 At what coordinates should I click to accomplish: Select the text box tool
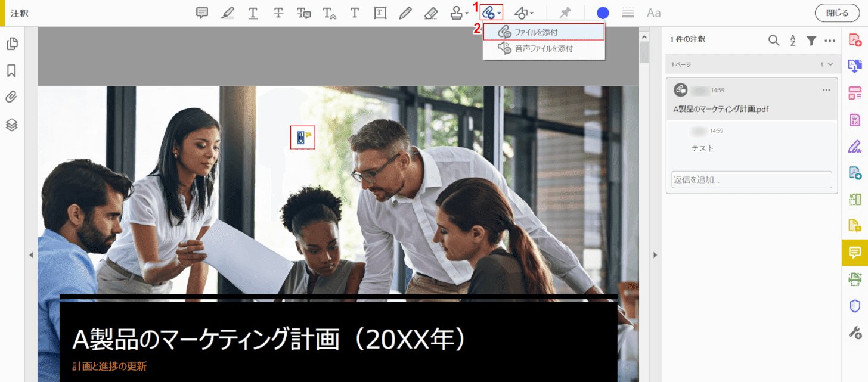(x=380, y=13)
